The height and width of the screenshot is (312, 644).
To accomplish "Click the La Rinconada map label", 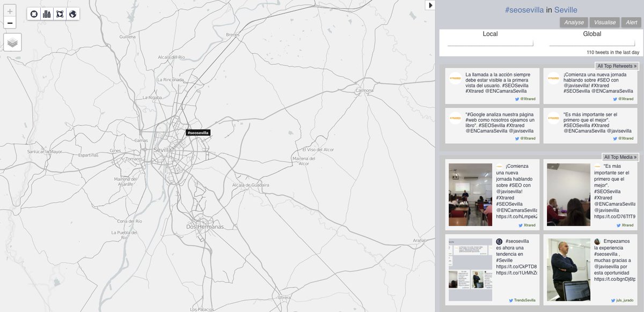I will [170, 79].
